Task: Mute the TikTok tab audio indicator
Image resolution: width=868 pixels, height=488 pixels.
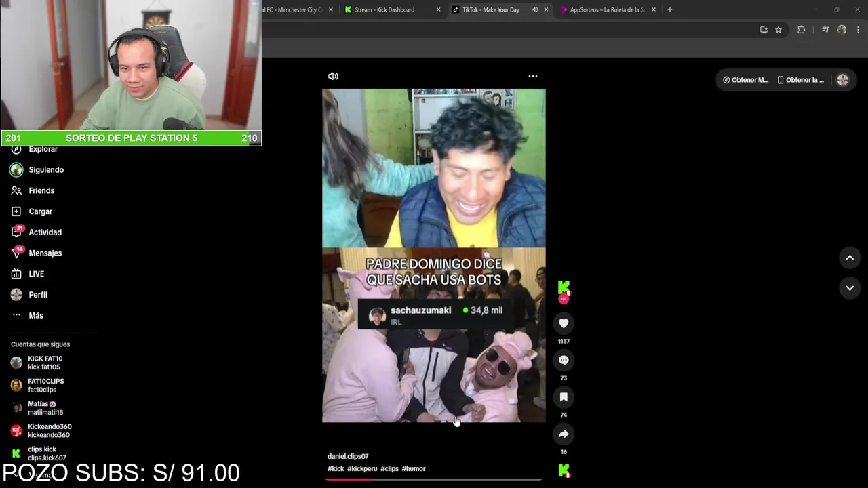Action: pyautogui.click(x=535, y=9)
